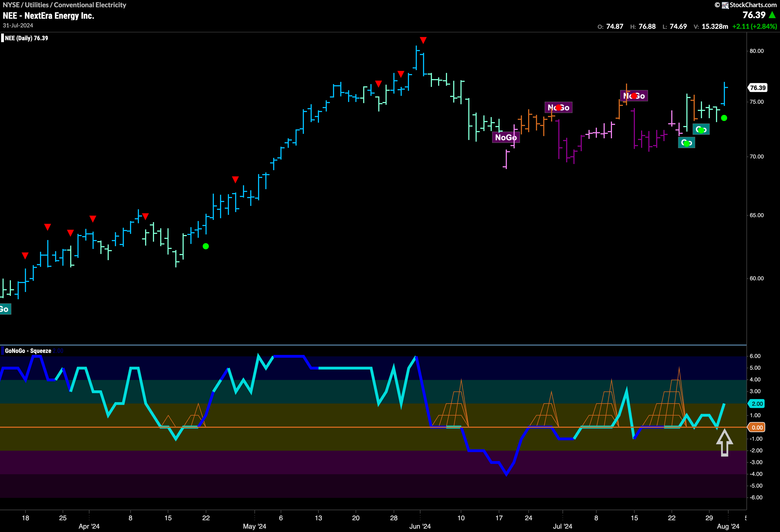Click the 70.00 price axis label
780x532 pixels.
[x=757, y=157]
